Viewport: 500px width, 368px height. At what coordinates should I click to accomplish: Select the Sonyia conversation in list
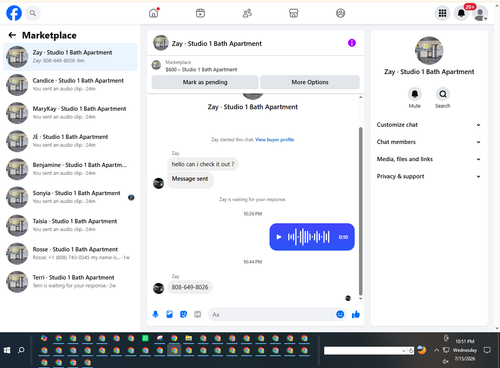(70, 197)
